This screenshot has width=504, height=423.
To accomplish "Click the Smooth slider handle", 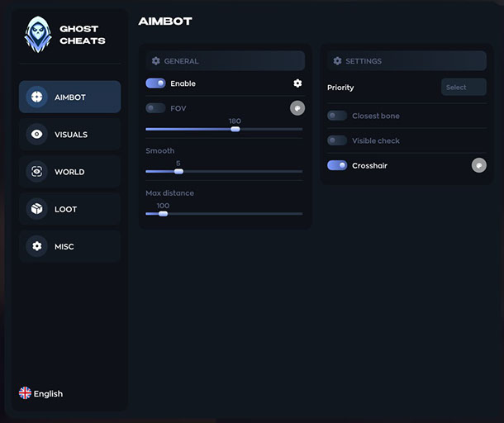I will coord(178,172).
